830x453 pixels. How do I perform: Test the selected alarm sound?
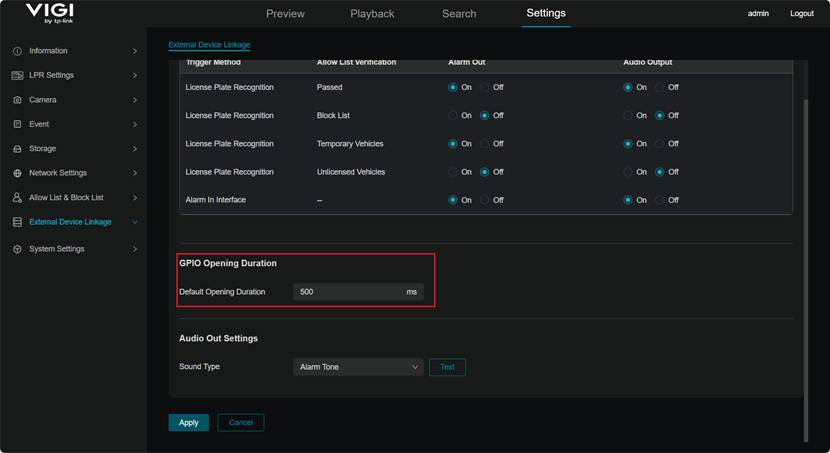(447, 367)
